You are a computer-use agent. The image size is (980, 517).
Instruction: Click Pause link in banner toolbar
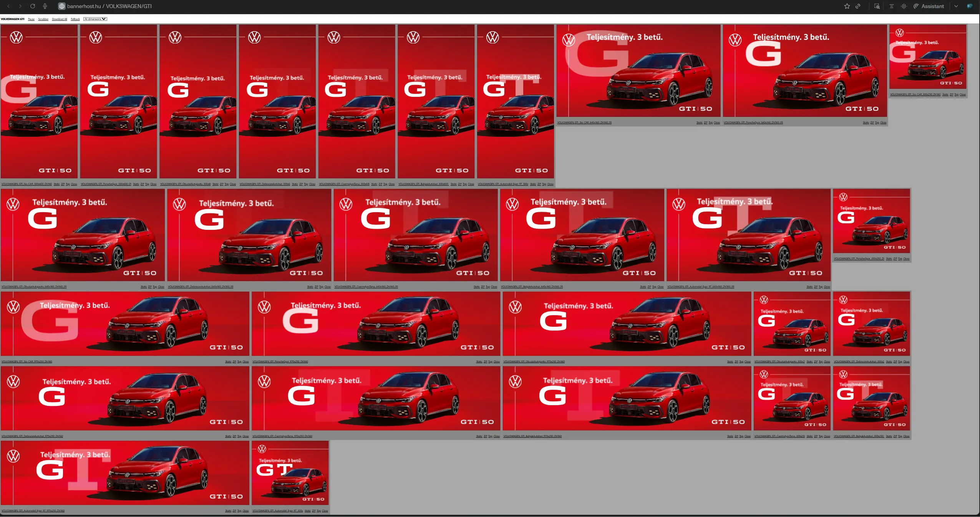31,19
